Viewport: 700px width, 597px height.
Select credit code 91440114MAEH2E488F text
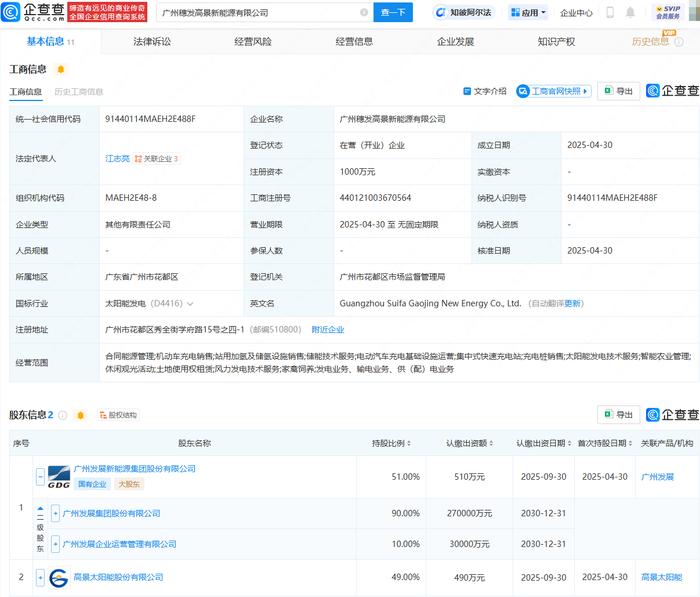pos(150,119)
